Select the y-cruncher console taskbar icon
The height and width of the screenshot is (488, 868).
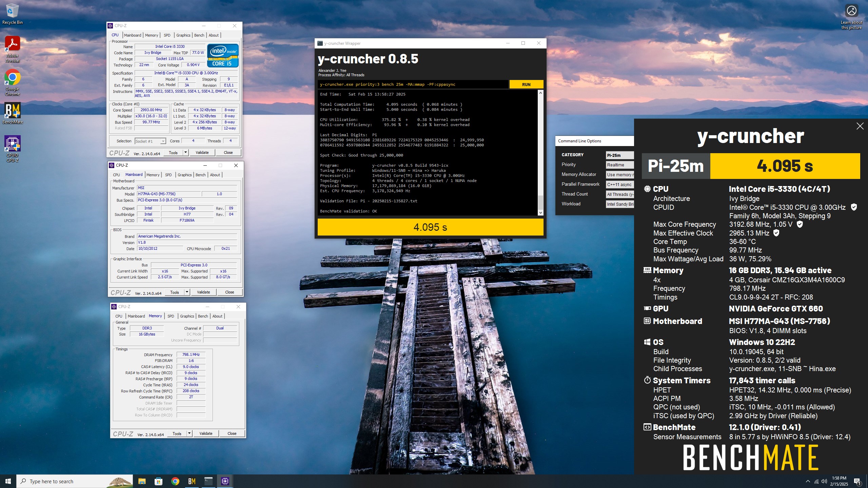208,481
